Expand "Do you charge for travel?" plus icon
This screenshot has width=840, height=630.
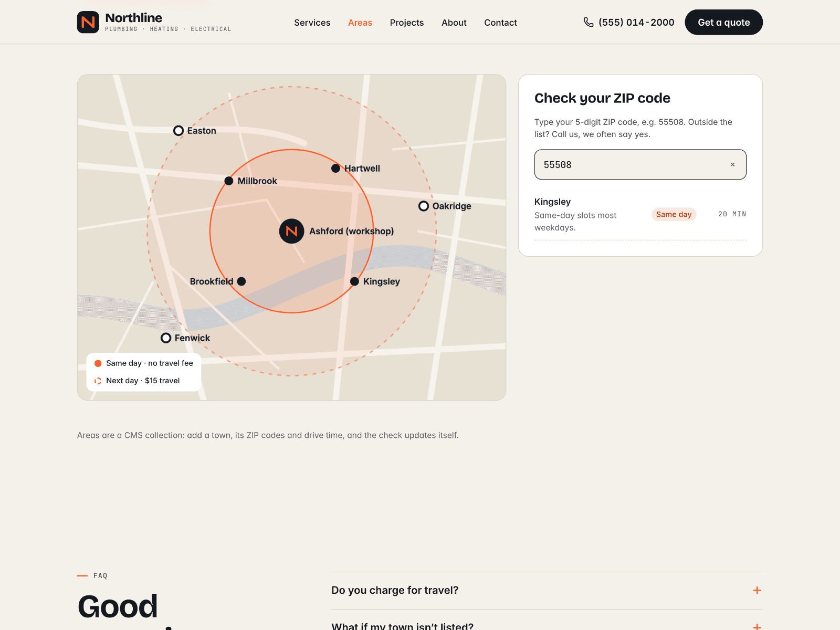757,590
